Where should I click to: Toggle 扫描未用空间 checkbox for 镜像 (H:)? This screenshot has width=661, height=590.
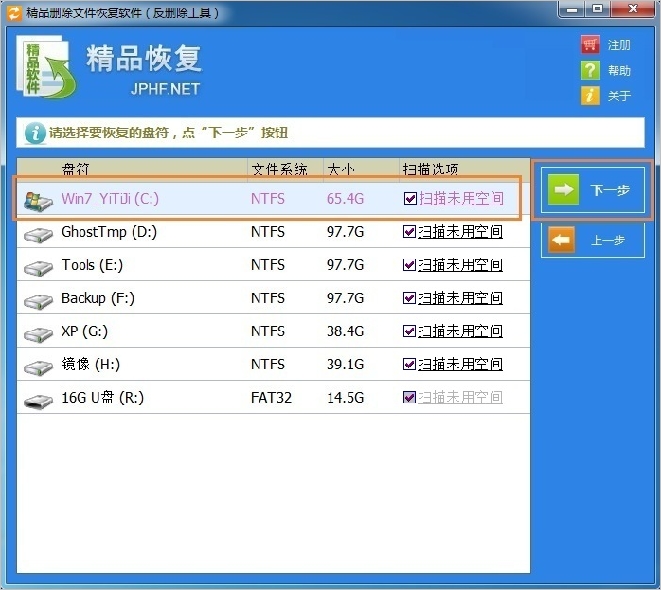pyautogui.click(x=409, y=364)
